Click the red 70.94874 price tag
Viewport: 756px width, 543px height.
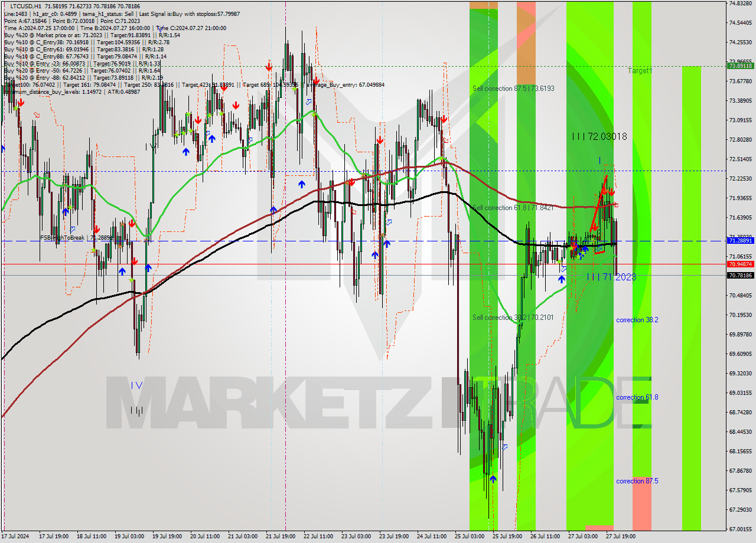[x=741, y=264]
